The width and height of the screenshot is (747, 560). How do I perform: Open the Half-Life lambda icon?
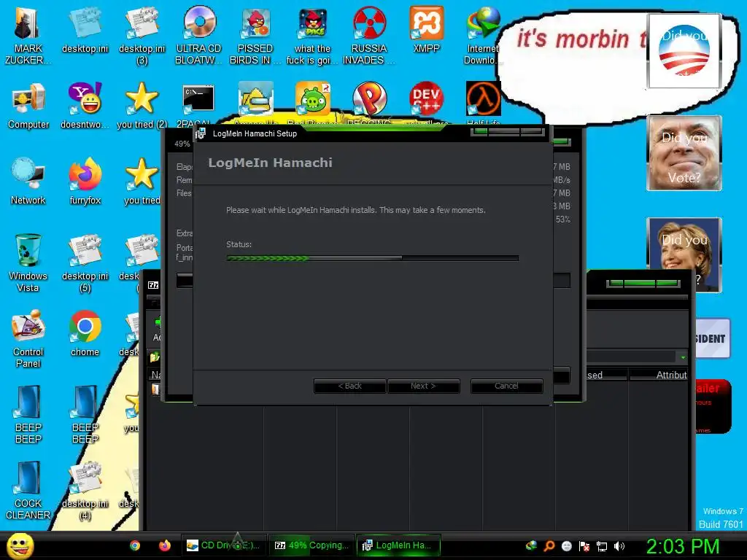pos(483,99)
